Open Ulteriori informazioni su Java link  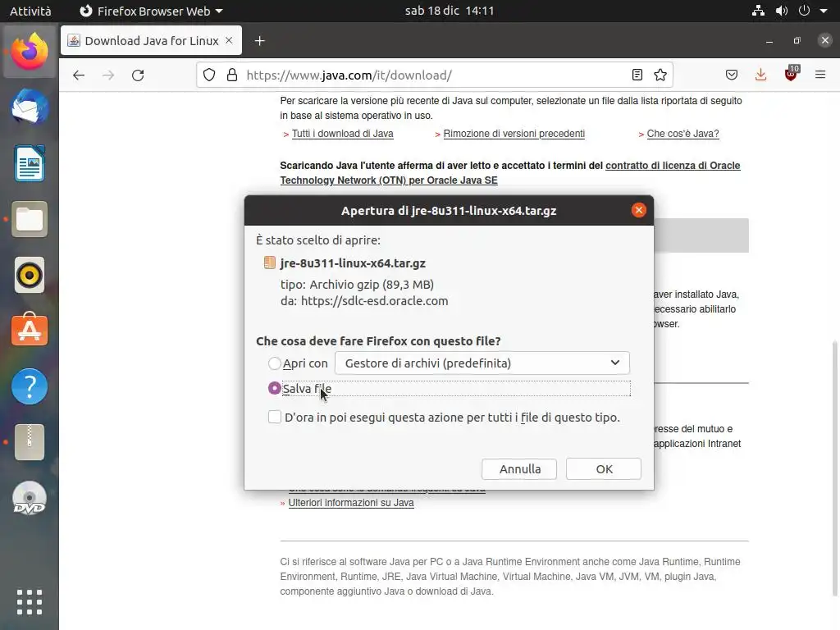tap(351, 503)
